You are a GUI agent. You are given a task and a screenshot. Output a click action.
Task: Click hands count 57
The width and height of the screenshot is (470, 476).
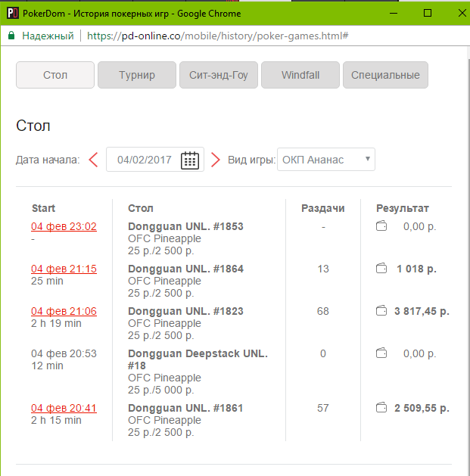pos(322,408)
